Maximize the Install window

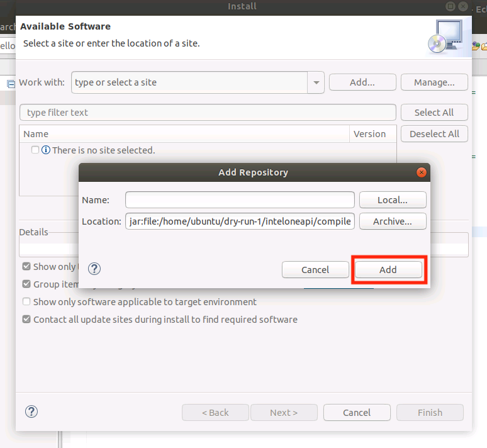(x=451, y=6)
